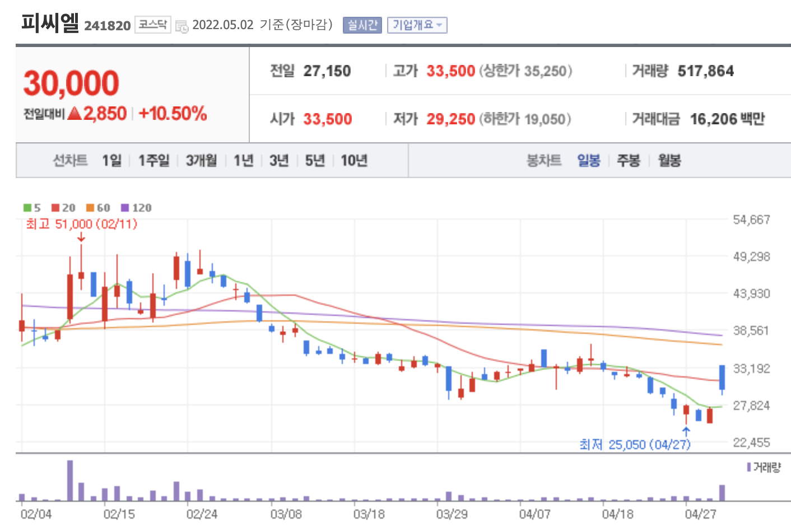The height and width of the screenshot is (532, 791).
Task: Click the 최저 25,050 (04/27) low label
Action: click(635, 445)
